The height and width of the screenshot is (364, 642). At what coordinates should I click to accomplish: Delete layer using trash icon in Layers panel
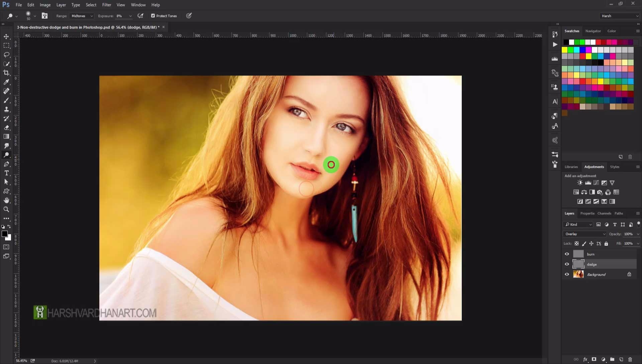click(630, 359)
